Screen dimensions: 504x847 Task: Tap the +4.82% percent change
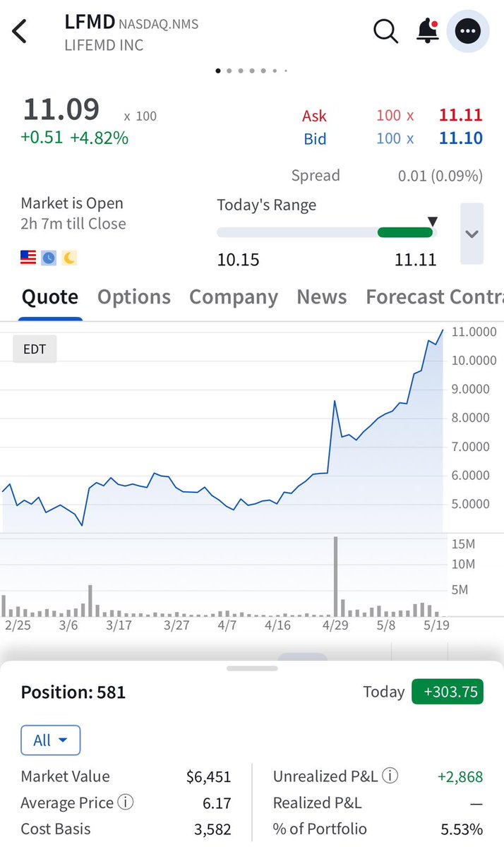click(99, 138)
